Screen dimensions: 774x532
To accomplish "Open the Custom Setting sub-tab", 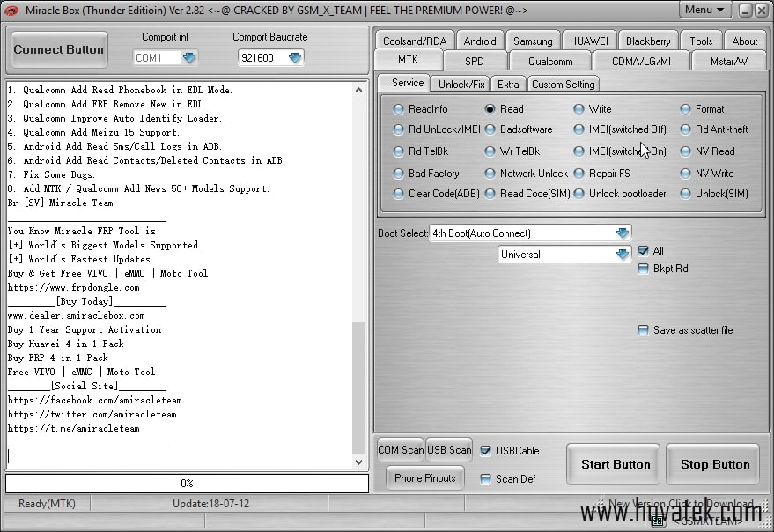I will pos(564,85).
